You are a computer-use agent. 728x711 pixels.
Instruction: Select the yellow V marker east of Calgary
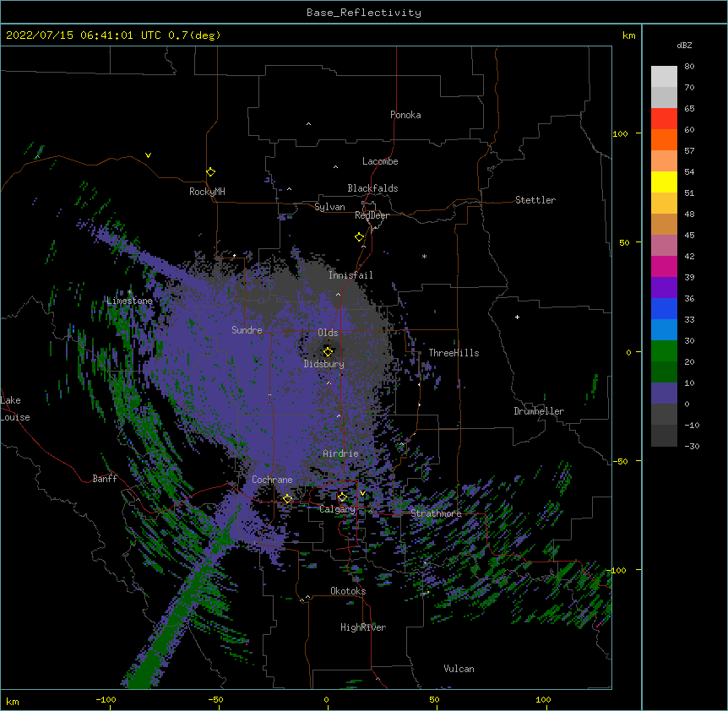(x=362, y=493)
